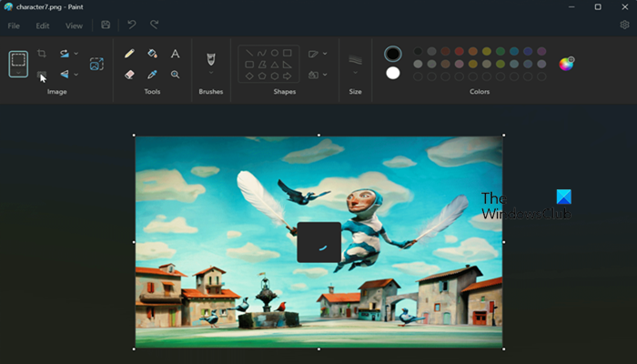The height and width of the screenshot is (364, 637).
Task: Click the top-left canvas resize handle
Action: [x=135, y=136]
